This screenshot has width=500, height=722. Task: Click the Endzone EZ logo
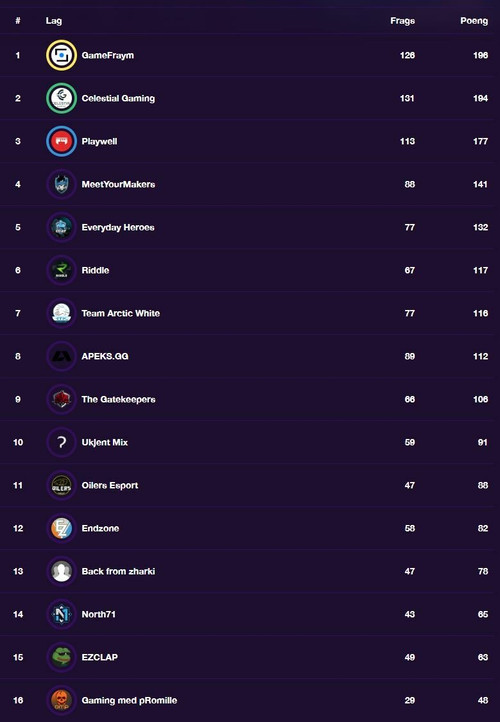[x=61, y=528]
